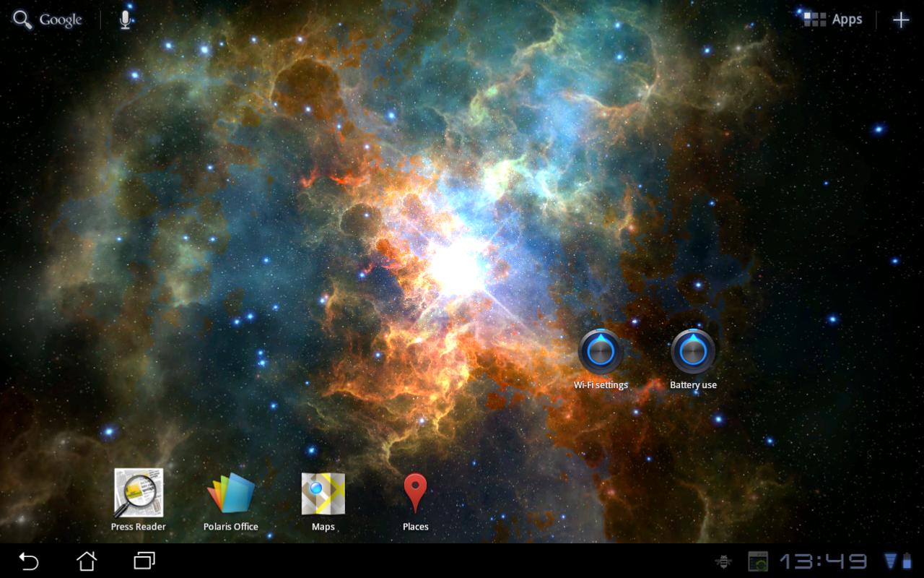Tap the Wi-Fi signal status icon
Image resolution: width=924 pixels, height=578 pixels.
pyautogui.click(x=892, y=561)
